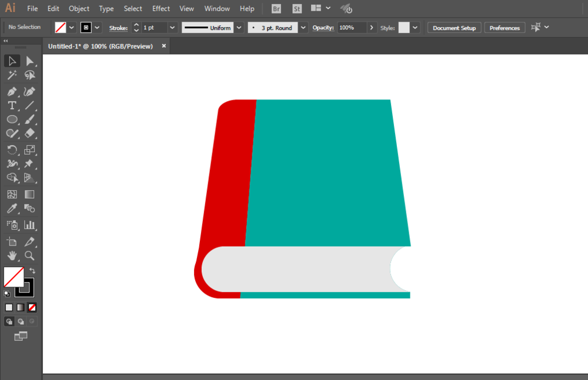The image size is (588, 380).
Task: Select the Gradient tool
Action: (29, 194)
